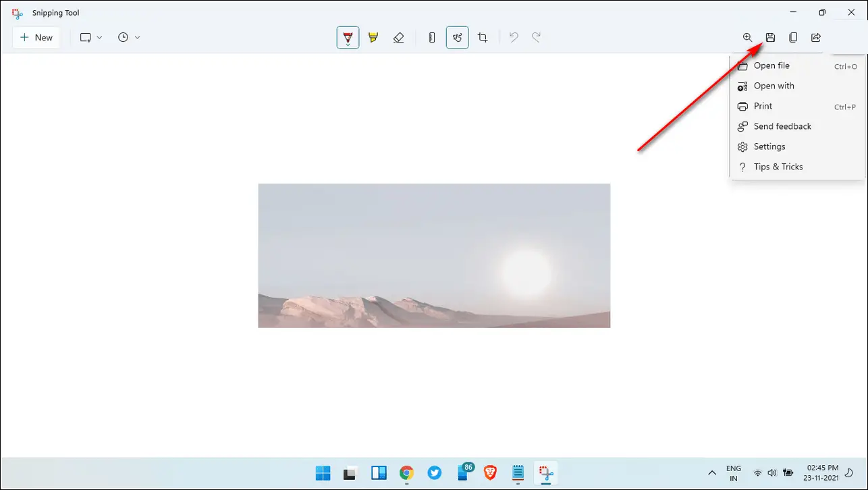Viewport: 868px width, 490px height.
Task: Launch Brave browser from the taskbar
Action: coord(490,473)
